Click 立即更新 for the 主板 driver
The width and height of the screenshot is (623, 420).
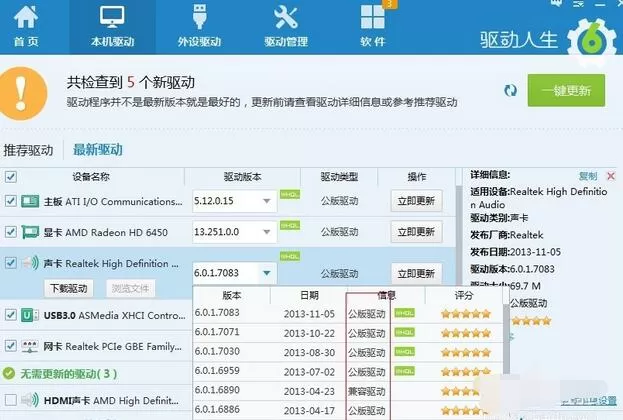[x=416, y=201]
